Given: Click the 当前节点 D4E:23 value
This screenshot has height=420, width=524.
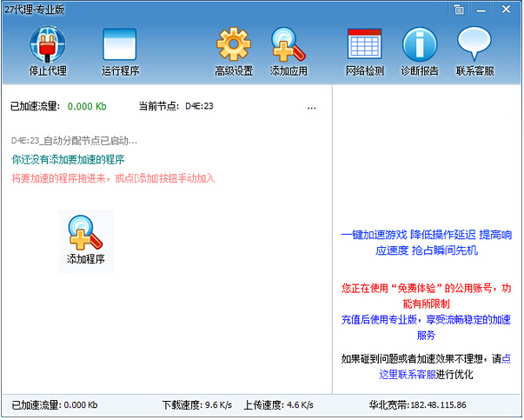Looking at the screenshot, I should (199, 106).
